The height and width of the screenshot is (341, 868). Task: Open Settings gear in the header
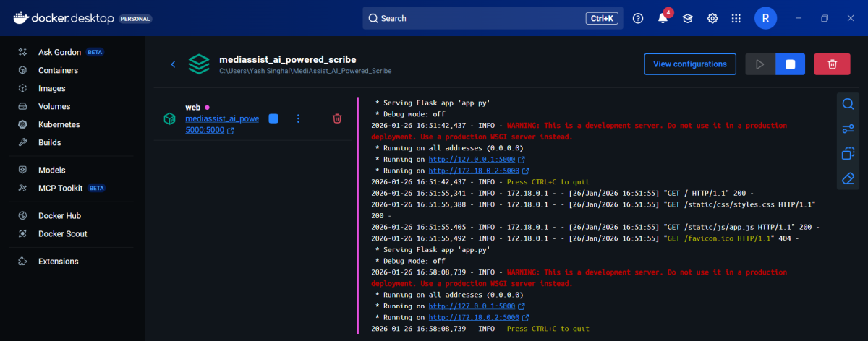712,19
